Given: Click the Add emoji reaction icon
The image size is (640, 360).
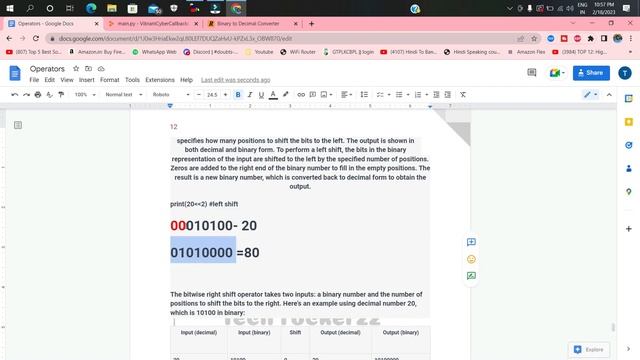Looking at the screenshot, I should coord(471,259).
